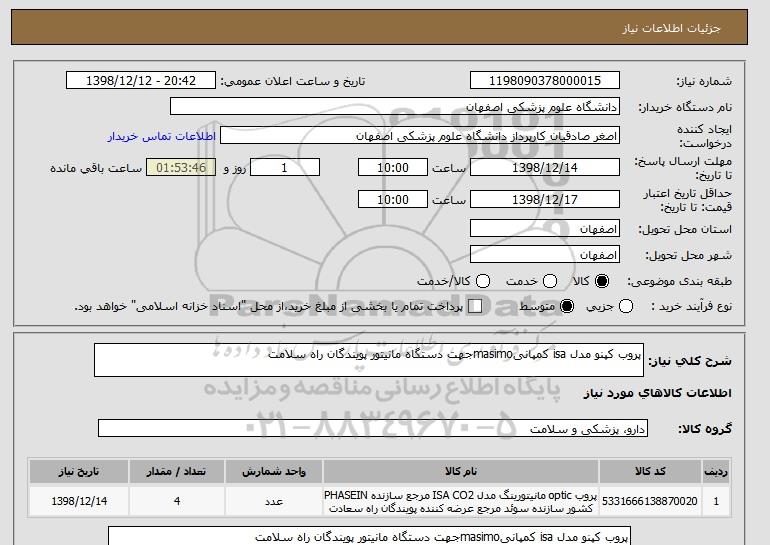Click the delivery city field اصفهان
The width and height of the screenshot is (770, 545).
click(x=545, y=255)
